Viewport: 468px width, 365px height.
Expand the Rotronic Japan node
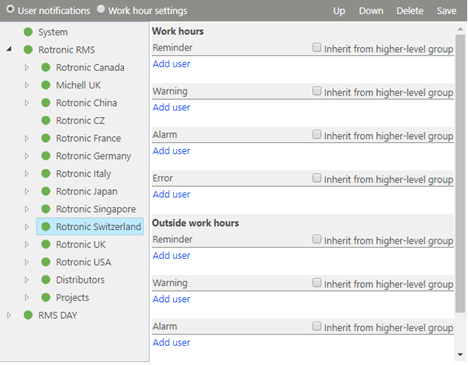point(27,191)
